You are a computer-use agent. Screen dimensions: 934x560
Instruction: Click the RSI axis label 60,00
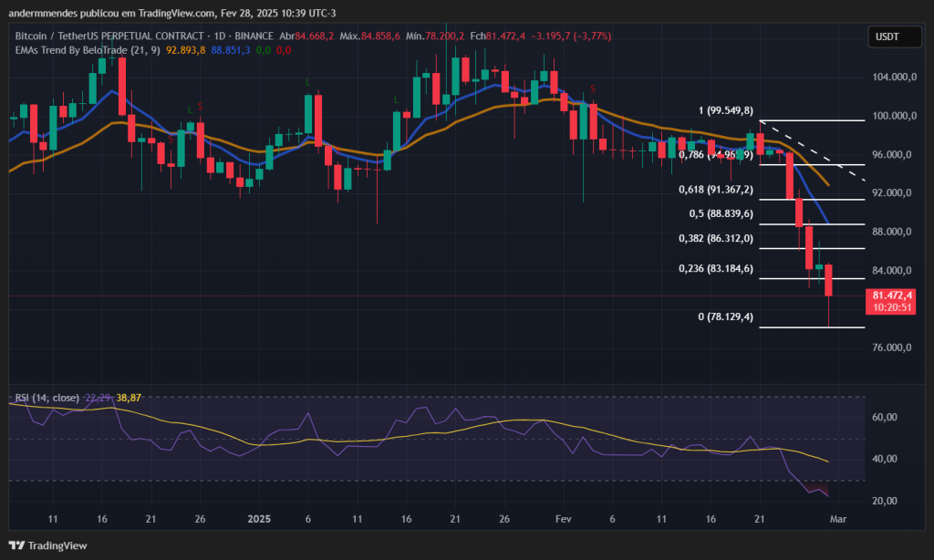point(885,417)
